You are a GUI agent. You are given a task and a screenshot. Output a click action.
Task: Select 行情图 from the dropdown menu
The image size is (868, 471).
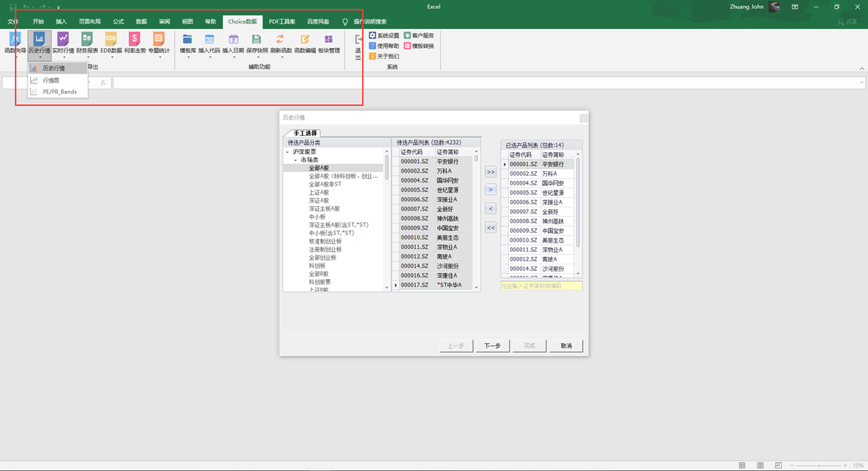tap(58, 80)
